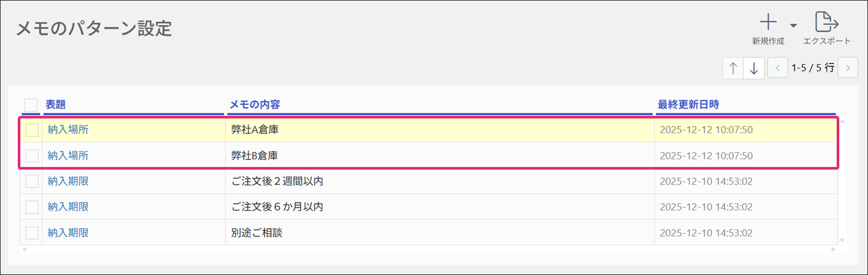Toggle the select-all checkbox in header

pyautogui.click(x=31, y=105)
